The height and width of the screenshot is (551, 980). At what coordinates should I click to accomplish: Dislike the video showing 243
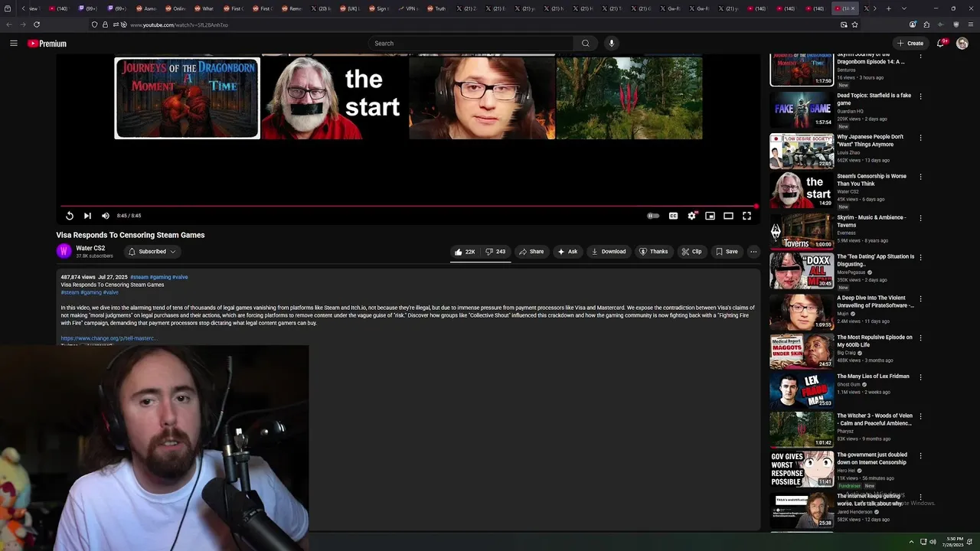point(495,252)
